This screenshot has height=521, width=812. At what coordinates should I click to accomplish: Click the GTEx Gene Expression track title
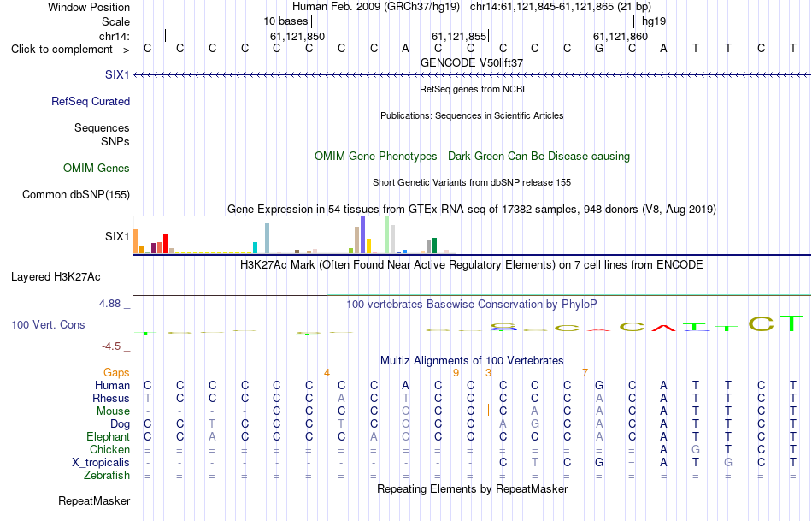472,209
